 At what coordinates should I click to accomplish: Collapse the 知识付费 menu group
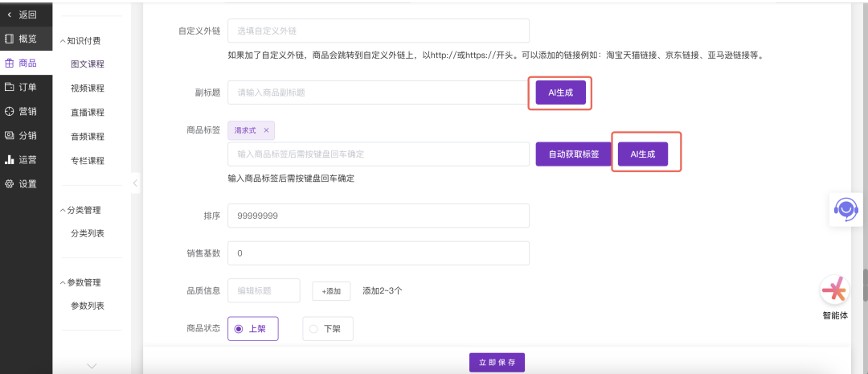click(x=63, y=41)
